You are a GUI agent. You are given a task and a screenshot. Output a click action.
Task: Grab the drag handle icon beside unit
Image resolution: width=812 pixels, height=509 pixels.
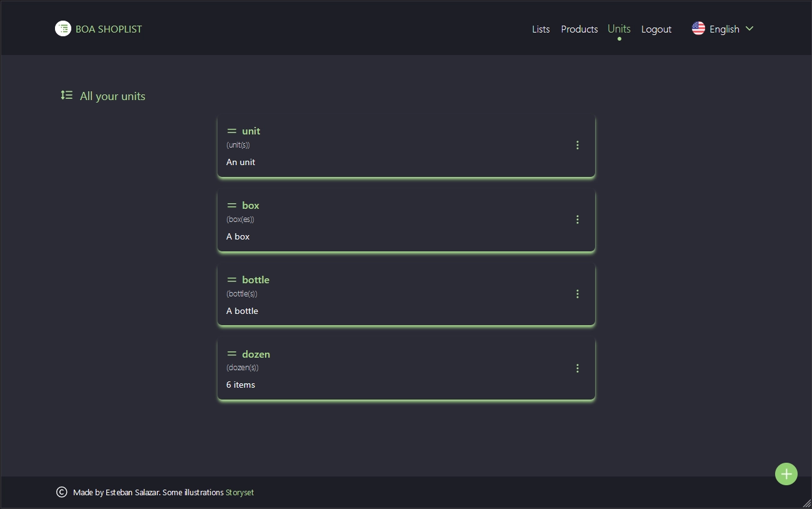(x=232, y=131)
